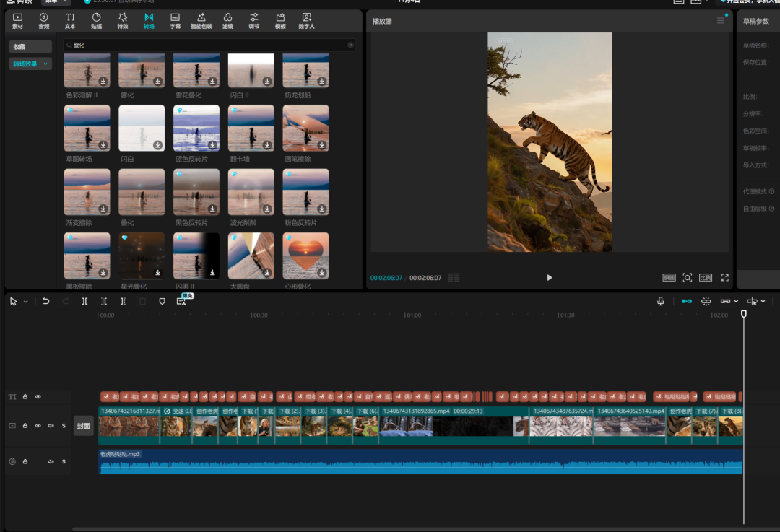Click the marker shield icon in timeline toolbar
Viewport: 780px width, 532px height.
162,301
